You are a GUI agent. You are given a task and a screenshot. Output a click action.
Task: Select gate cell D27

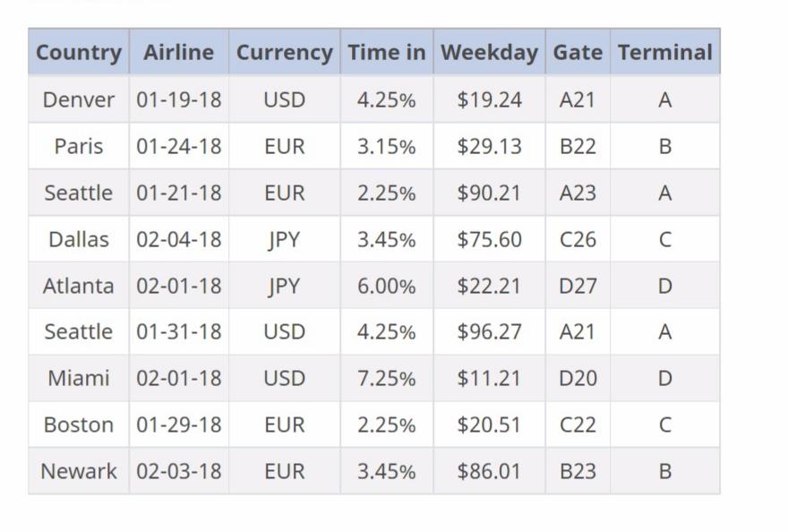tap(578, 286)
